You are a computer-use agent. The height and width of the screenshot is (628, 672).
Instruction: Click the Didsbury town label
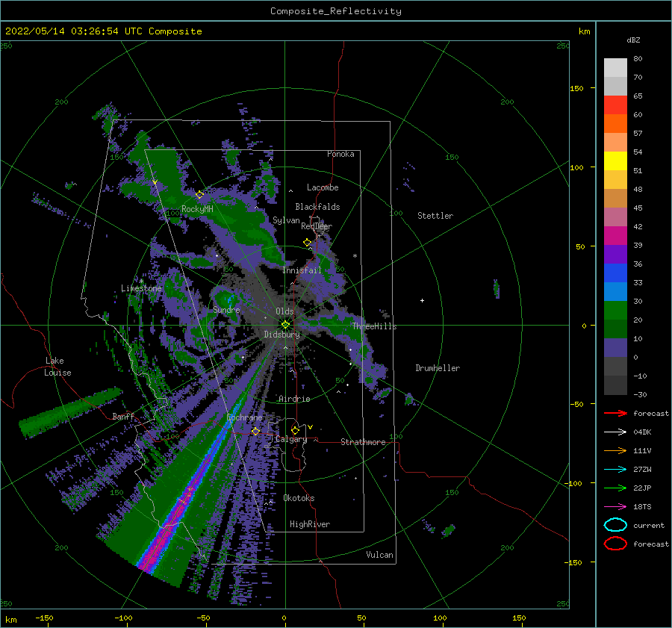(x=281, y=335)
